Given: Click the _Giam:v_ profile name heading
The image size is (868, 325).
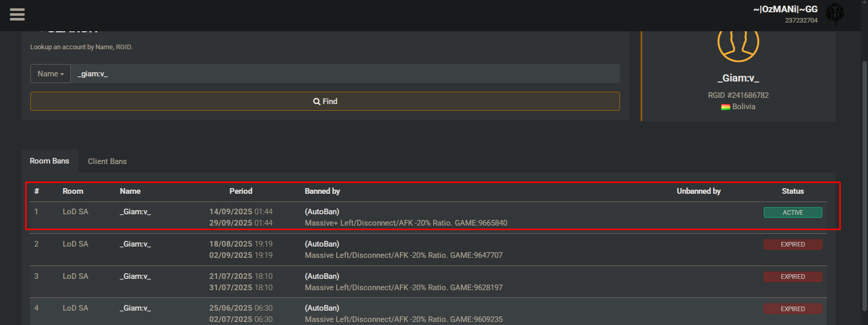Looking at the screenshot, I should coord(738,78).
